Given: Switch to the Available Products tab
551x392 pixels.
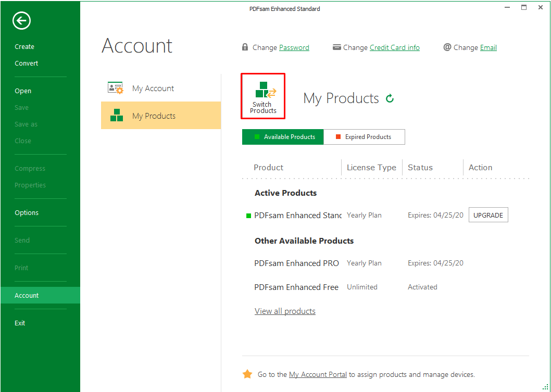Looking at the screenshot, I should (x=283, y=136).
